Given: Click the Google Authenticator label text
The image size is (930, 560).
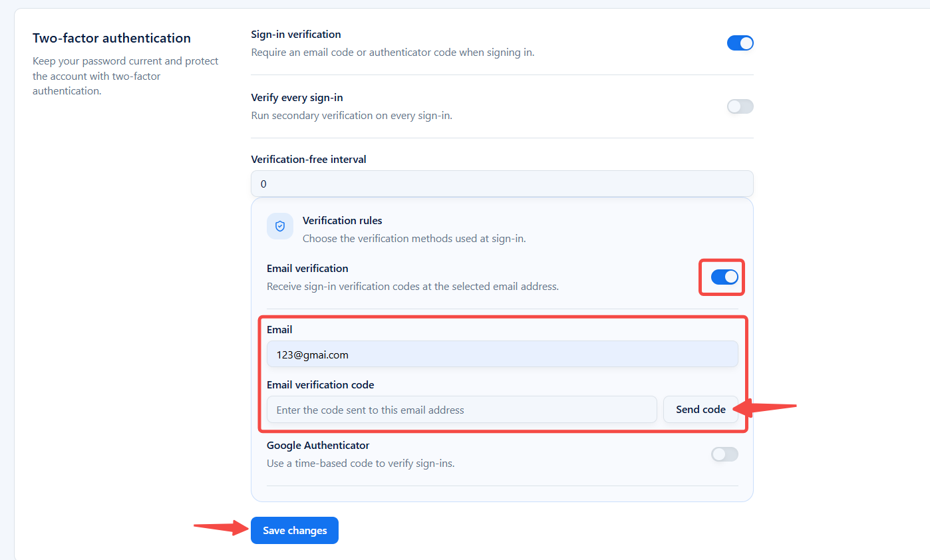Looking at the screenshot, I should tap(318, 446).
